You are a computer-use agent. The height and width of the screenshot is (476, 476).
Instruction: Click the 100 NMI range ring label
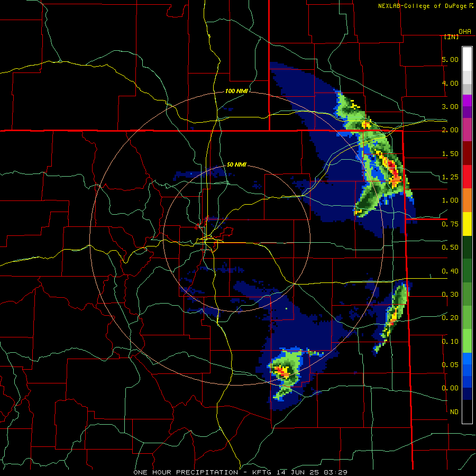(x=236, y=91)
